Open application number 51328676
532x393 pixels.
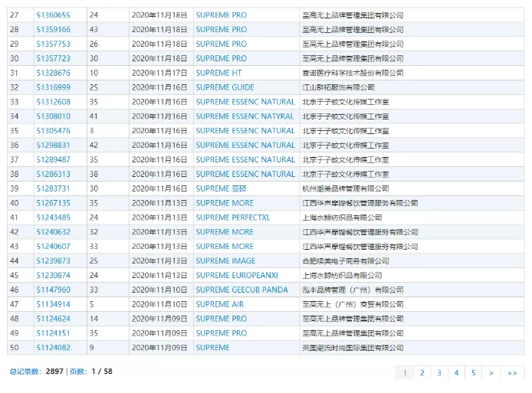coord(53,73)
